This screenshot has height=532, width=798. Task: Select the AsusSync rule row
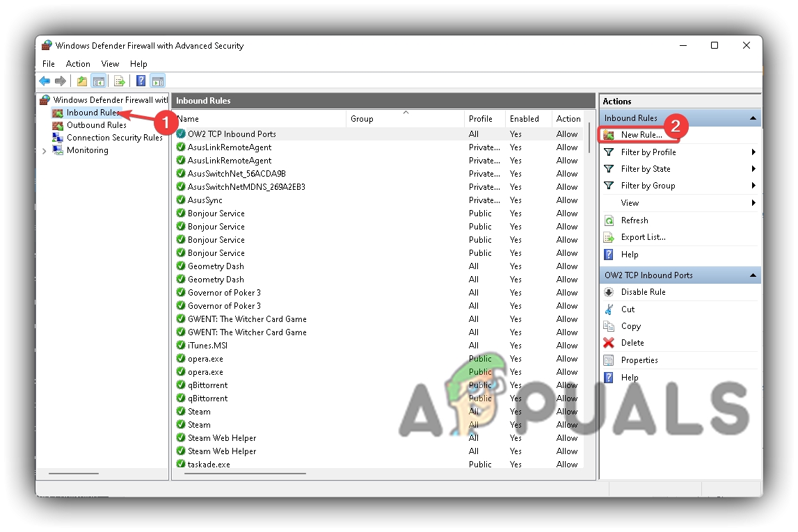[x=379, y=200]
